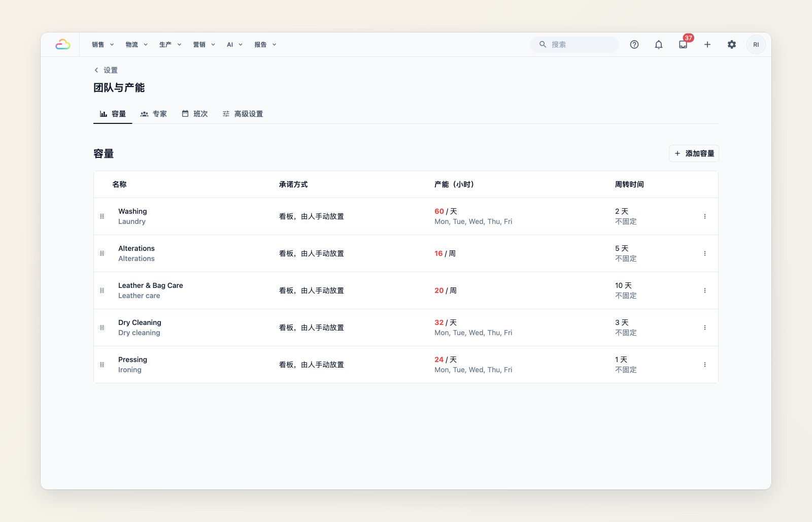This screenshot has width=812, height=522.
Task: Open the more options menu for Alterations row
Action: coord(705,253)
